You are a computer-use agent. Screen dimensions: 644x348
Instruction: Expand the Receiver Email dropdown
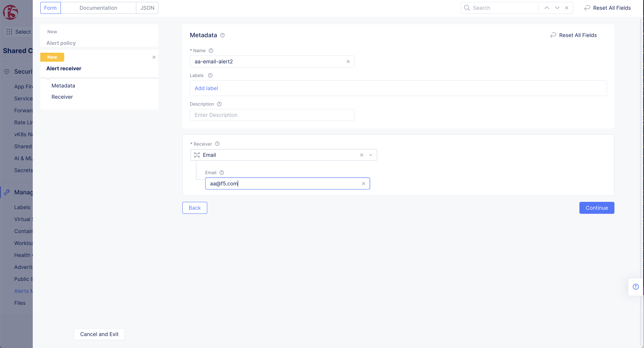pos(370,155)
